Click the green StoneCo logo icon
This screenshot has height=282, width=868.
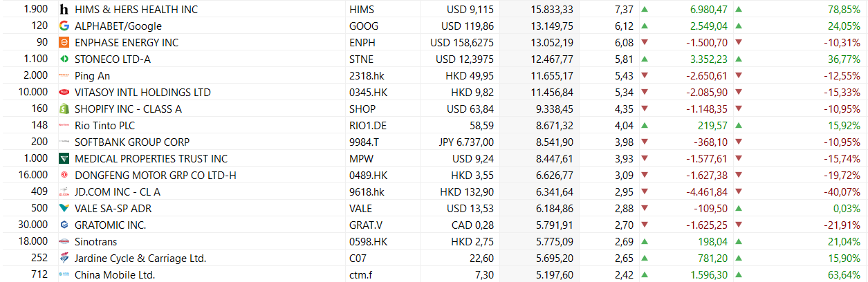(64, 59)
